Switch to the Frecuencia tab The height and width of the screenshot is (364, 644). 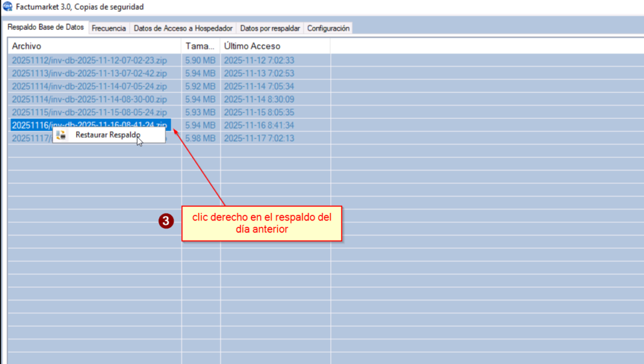109,28
